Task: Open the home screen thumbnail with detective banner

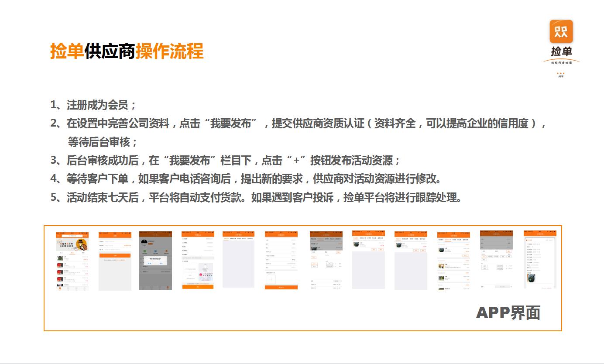Action: point(72,261)
